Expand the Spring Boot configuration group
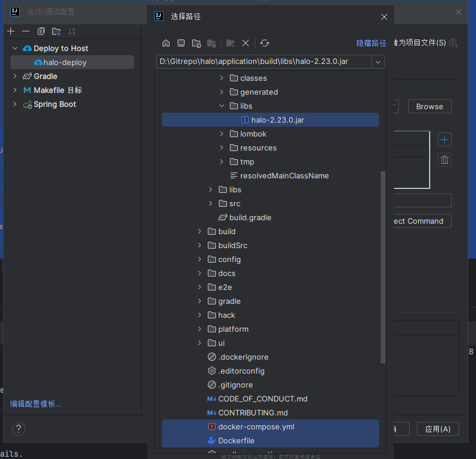This screenshot has width=476, height=459. [15, 105]
